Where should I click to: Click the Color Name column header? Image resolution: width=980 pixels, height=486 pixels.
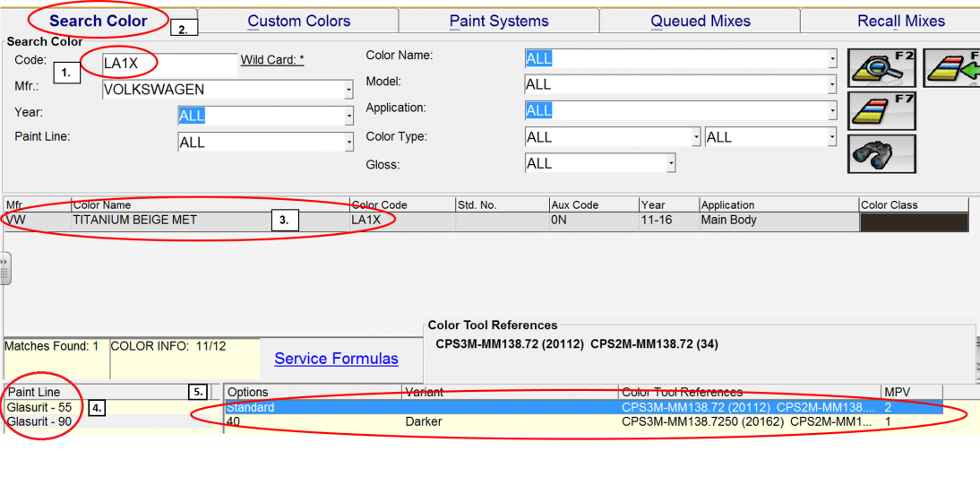point(210,204)
